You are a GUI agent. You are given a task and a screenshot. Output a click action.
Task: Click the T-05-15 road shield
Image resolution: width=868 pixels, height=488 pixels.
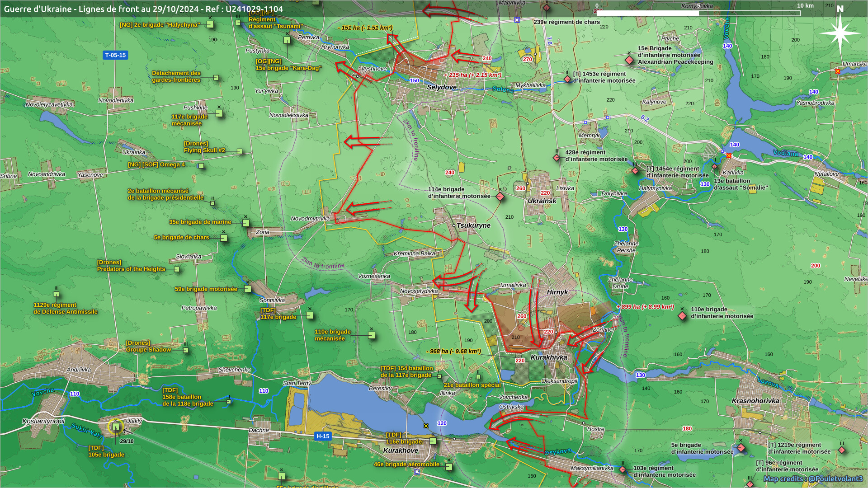(115, 55)
